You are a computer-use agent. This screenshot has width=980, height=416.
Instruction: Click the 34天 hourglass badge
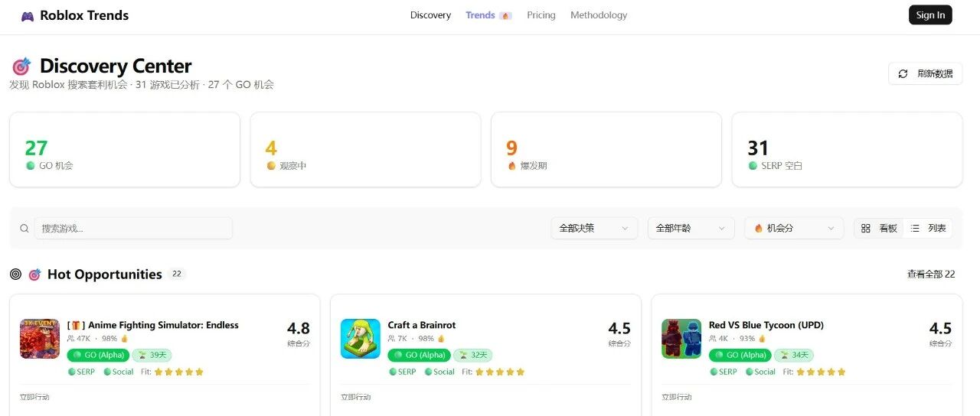(x=793, y=355)
